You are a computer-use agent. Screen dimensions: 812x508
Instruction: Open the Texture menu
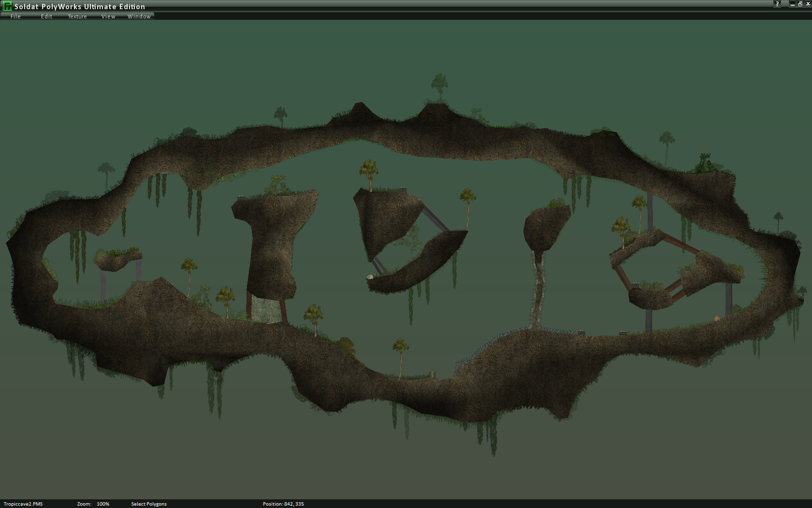tap(77, 16)
